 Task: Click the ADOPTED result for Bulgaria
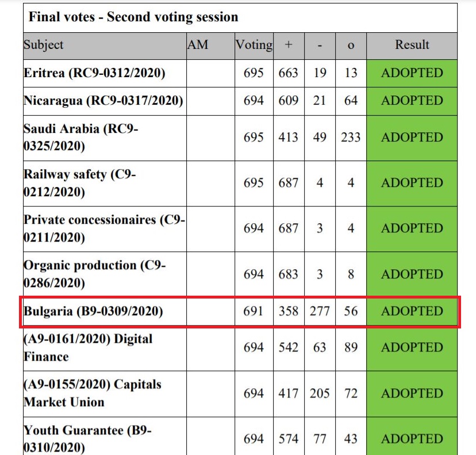[x=412, y=312]
